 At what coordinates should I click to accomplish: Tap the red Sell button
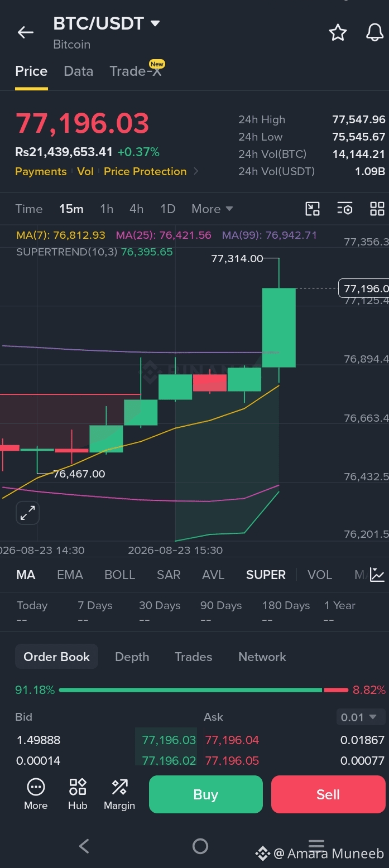pos(328,794)
